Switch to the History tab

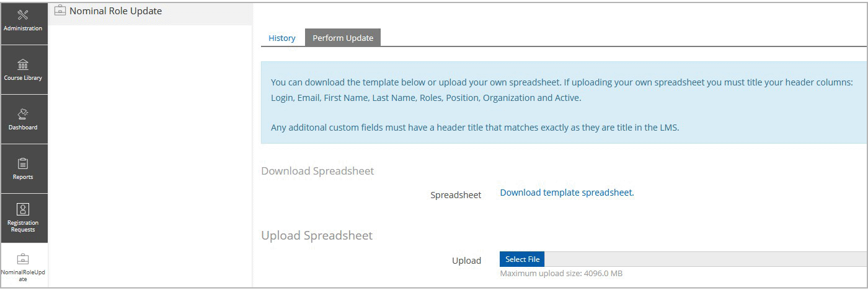click(x=282, y=38)
